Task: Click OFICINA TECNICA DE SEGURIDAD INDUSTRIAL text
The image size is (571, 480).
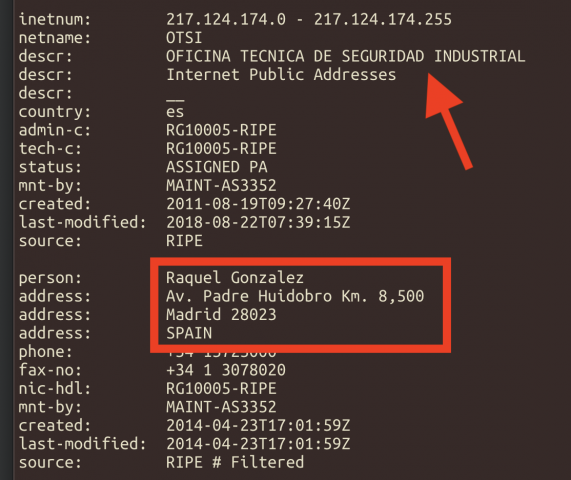Action: coord(346,56)
